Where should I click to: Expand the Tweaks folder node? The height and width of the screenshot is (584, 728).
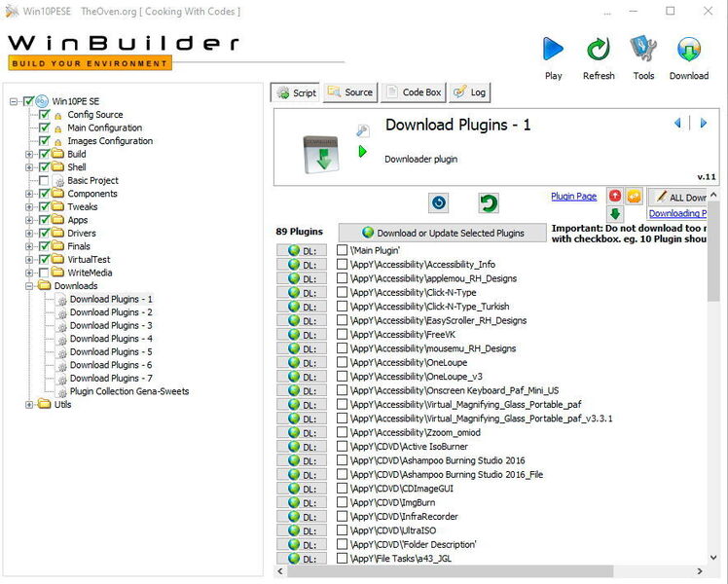click(29, 207)
